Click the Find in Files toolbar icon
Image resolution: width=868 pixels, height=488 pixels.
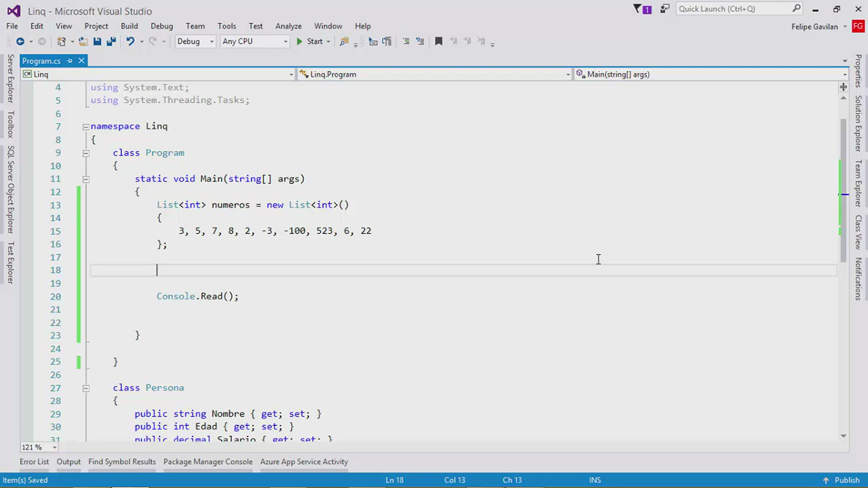click(344, 42)
